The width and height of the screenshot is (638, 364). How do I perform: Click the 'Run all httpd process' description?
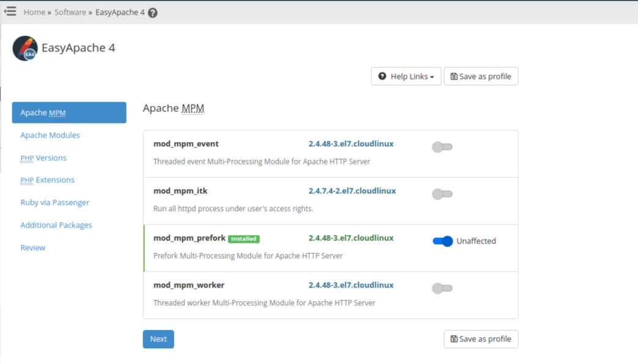(233, 209)
